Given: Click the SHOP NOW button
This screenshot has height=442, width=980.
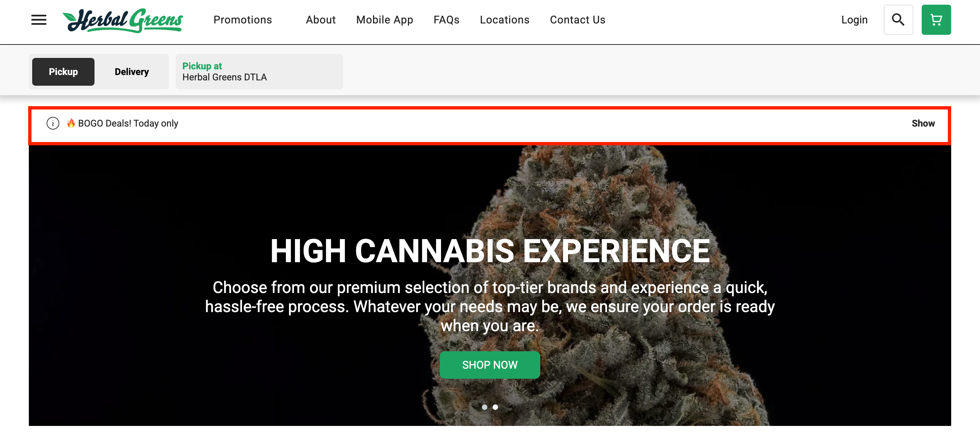Looking at the screenshot, I should pyautogui.click(x=490, y=365).
